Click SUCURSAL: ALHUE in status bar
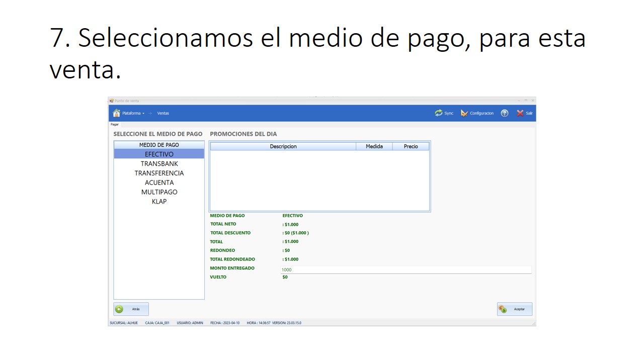 (x=123, y=323)
